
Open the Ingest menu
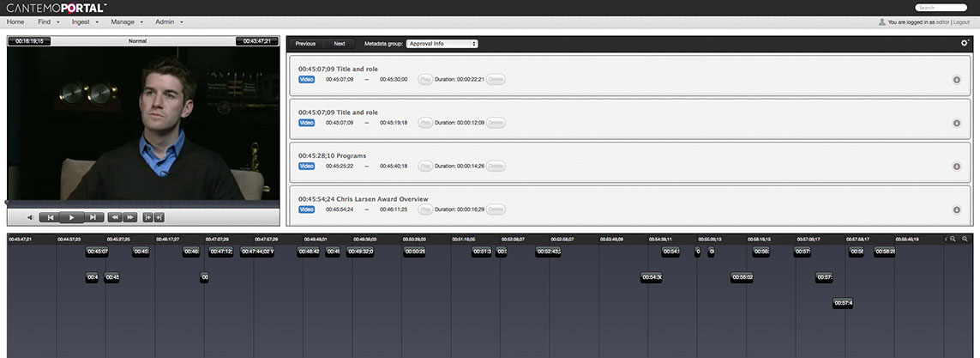pos(85,22)
